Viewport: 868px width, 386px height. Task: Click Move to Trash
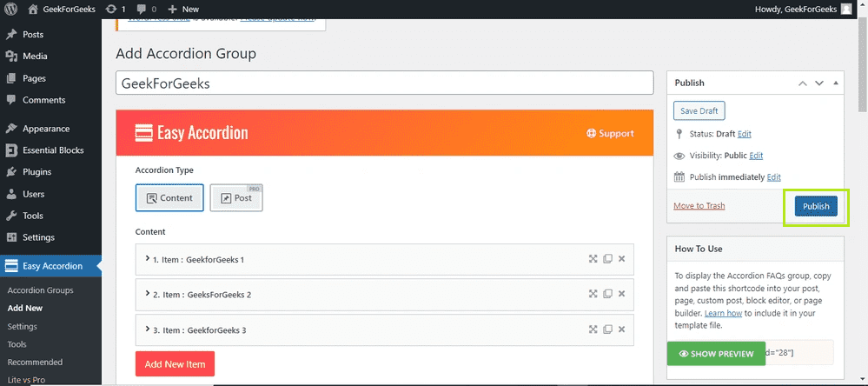tap(699, 205)
